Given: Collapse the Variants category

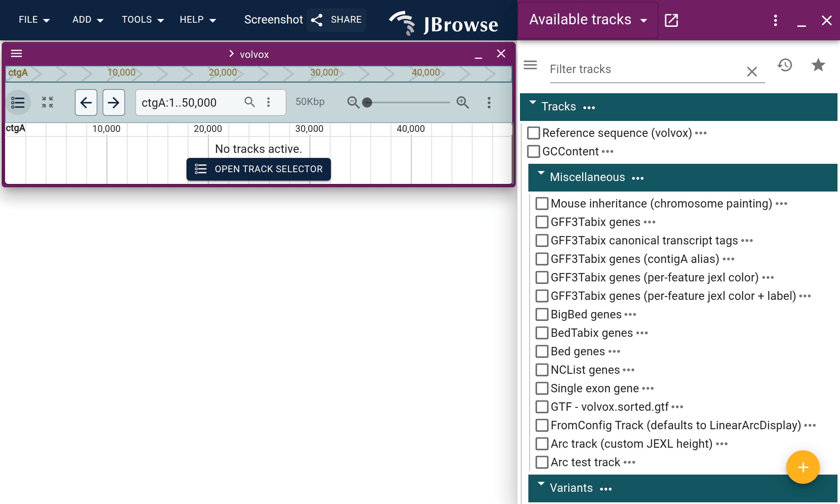Looking at the screenshot, I should 541,484.
